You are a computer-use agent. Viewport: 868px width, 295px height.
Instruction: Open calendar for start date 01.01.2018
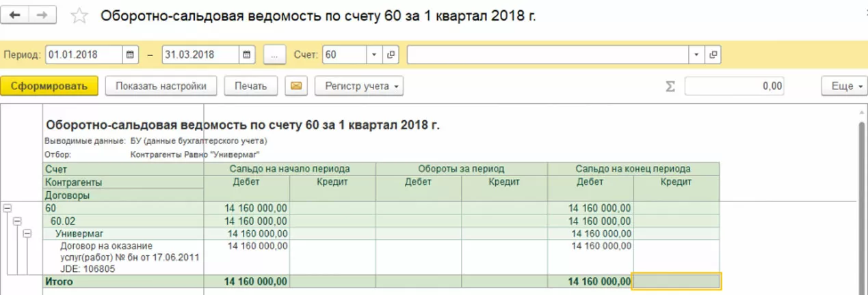coord(130,55)
